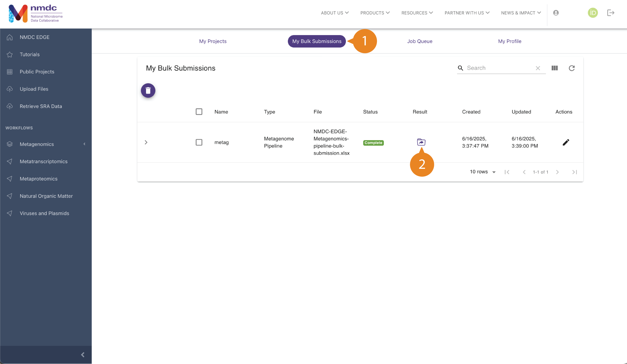Click the Metaproteomics arrow icon
Image resolution: width=627 pixels, height=364 pixels.
point(10,179)
